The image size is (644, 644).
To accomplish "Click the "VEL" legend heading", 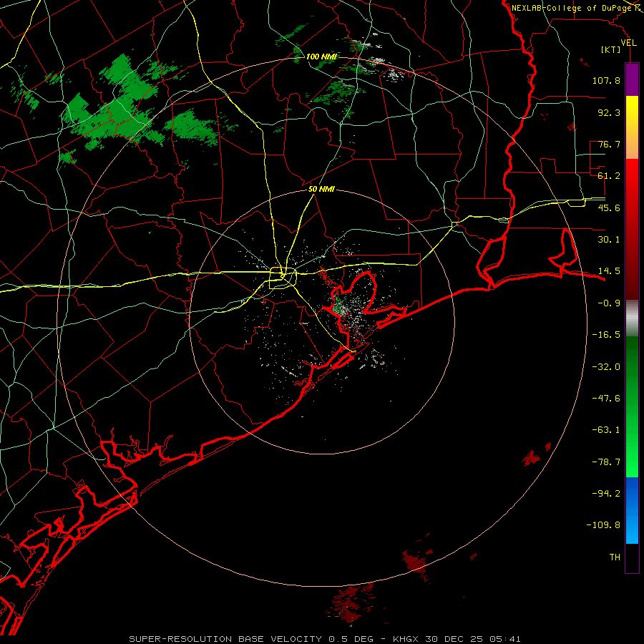I will 628,43.
